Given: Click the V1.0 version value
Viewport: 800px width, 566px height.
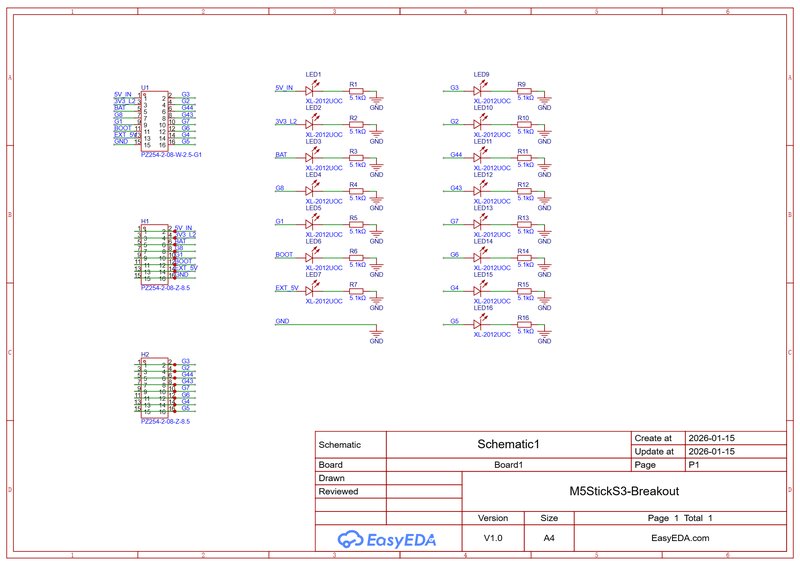Looking at the screenshot, I should click(493, 538).
